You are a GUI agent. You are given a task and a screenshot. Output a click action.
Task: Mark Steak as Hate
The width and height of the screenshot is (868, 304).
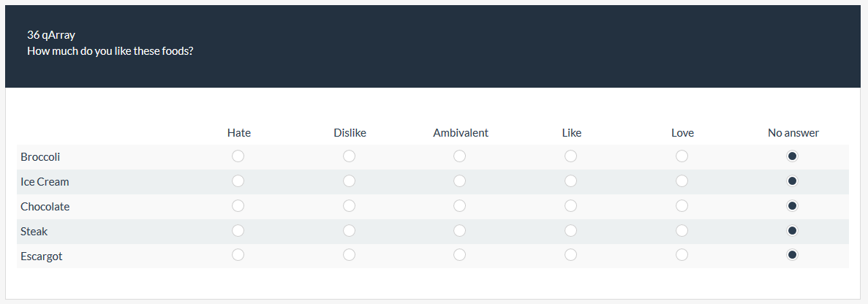(x=238, y=231)
